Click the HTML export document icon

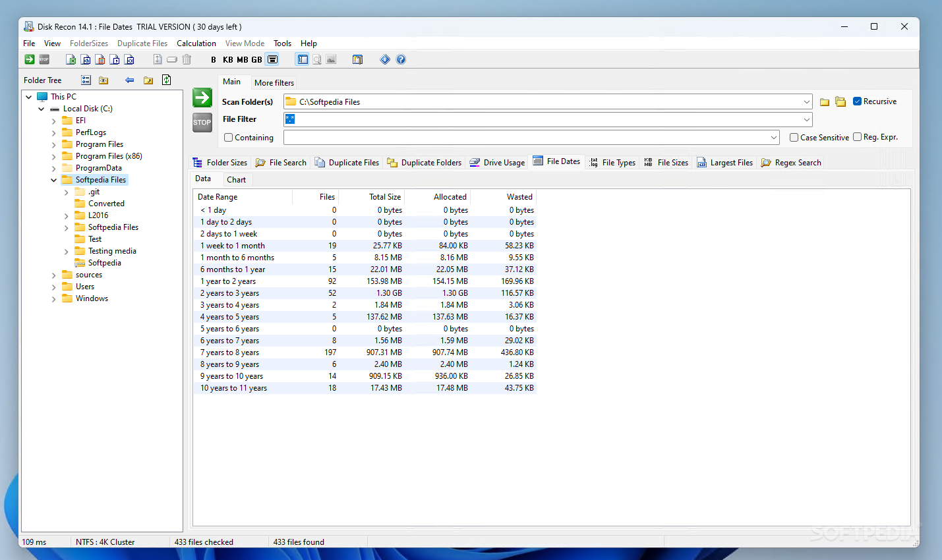(x=86, y=59)
